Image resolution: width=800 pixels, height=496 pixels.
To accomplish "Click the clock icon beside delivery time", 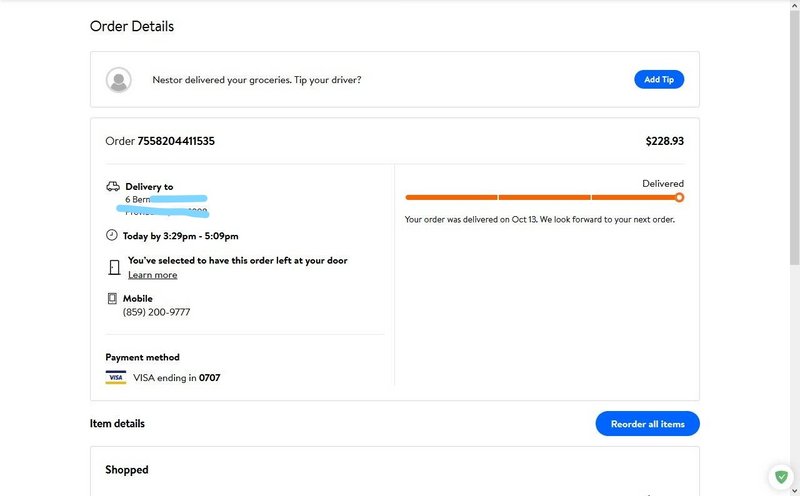I will pos(111,235).
